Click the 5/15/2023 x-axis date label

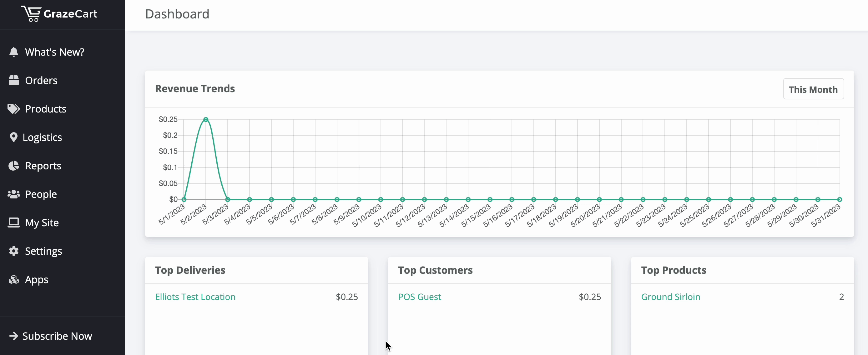[476, 216]
